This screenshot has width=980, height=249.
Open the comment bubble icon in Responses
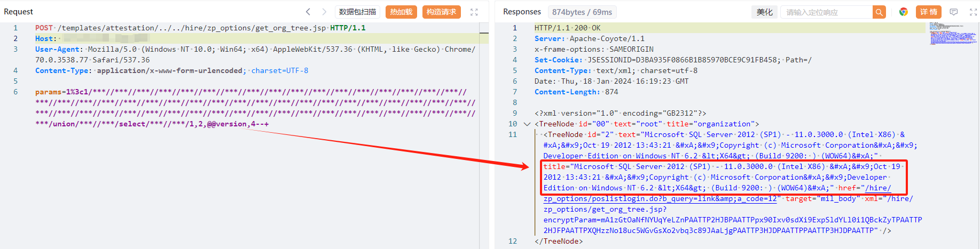pos(954,12)
